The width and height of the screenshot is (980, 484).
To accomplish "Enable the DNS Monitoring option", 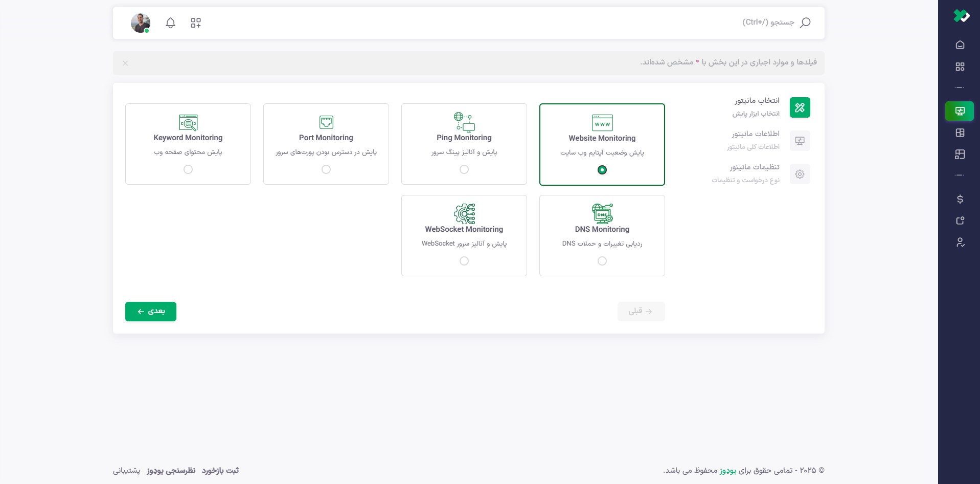I will (x=602, y=261).
